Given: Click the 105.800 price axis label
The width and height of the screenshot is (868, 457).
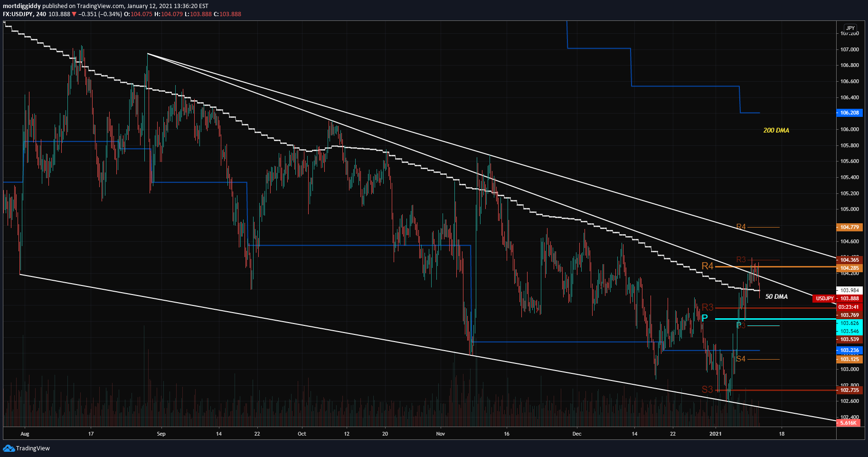Looking at the screenshot, I should pyautogui.click(x=849, y=145).
